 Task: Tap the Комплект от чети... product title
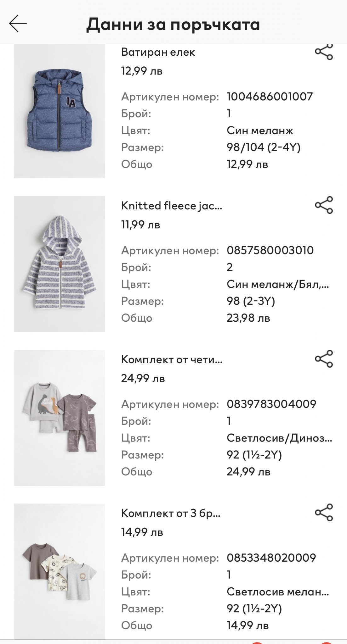(172, 359)
